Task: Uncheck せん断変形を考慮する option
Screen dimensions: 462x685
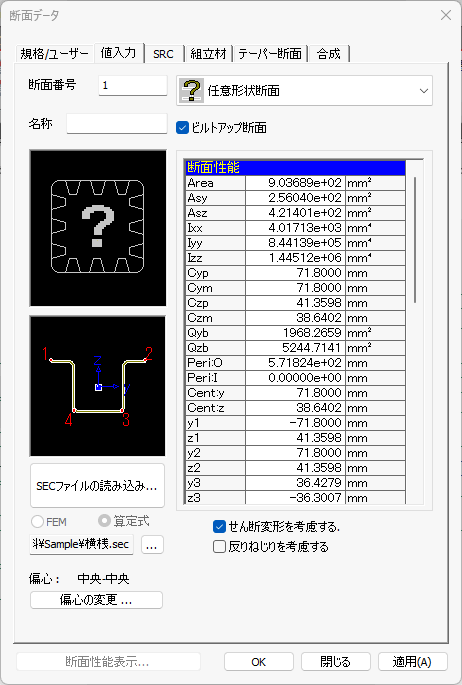Action: coord(219,527)
